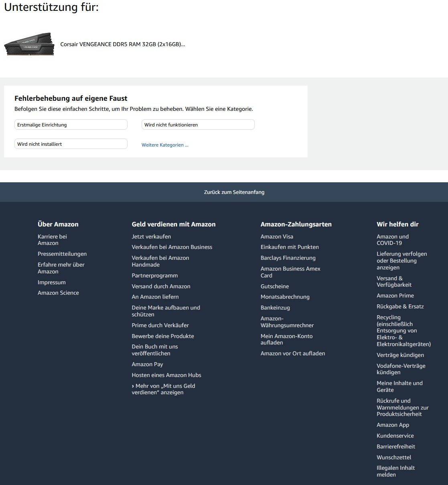Viewport: 448px width, 485px height.
Task: Click Jetzt verkaufen link
Action: [151, 236]
